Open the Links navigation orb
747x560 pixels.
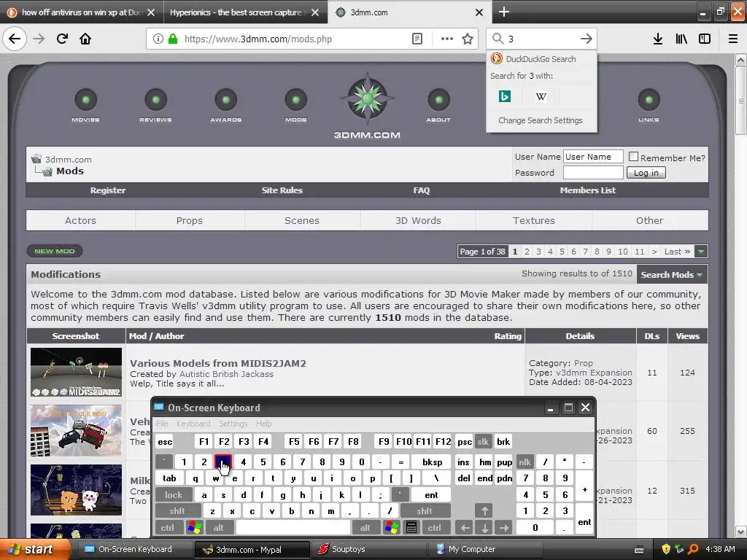(x=649, y=100)
